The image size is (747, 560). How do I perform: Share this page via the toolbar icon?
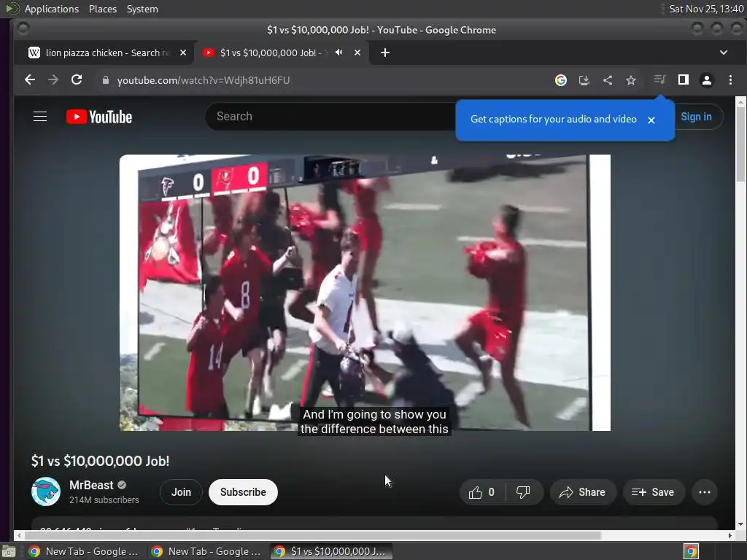click(608, 80)
